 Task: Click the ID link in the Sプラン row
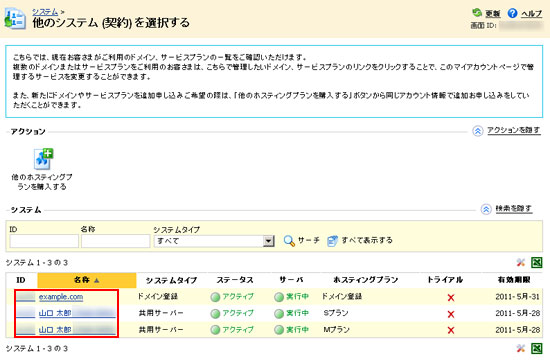click(x=26, y=313)
